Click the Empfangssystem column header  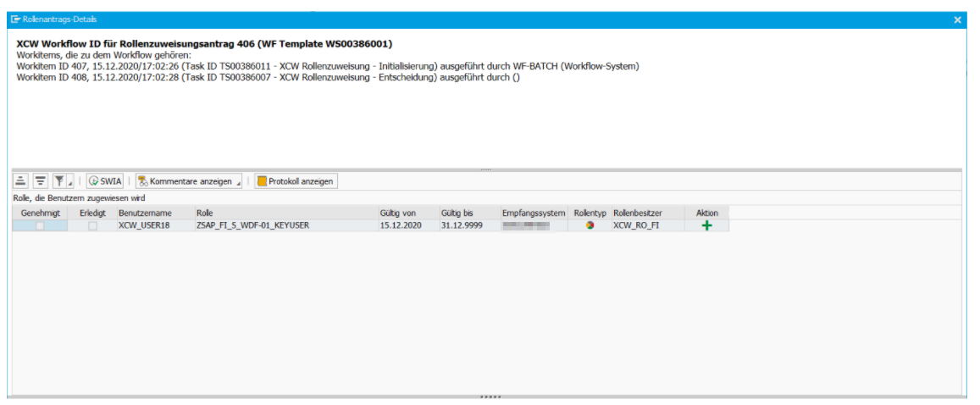coord(535,214)
